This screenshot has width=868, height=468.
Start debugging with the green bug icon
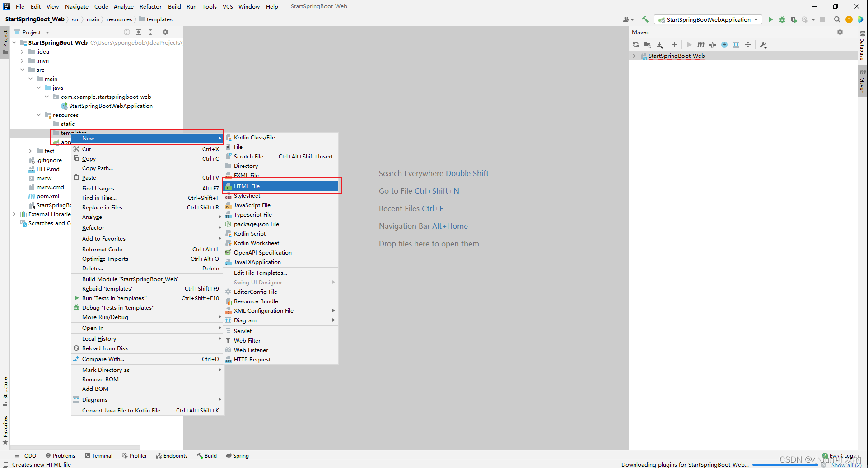point(782,19)
